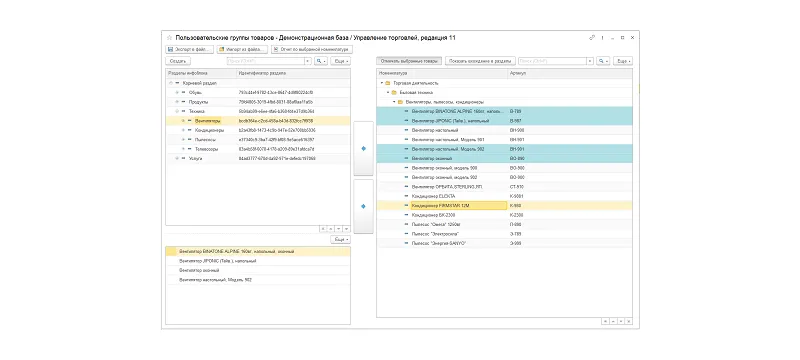Image resolution: width=800 pixels, height=360 pixels.
Task: Click the section icon next to Корневой раздел
Action: click(178, 83)
